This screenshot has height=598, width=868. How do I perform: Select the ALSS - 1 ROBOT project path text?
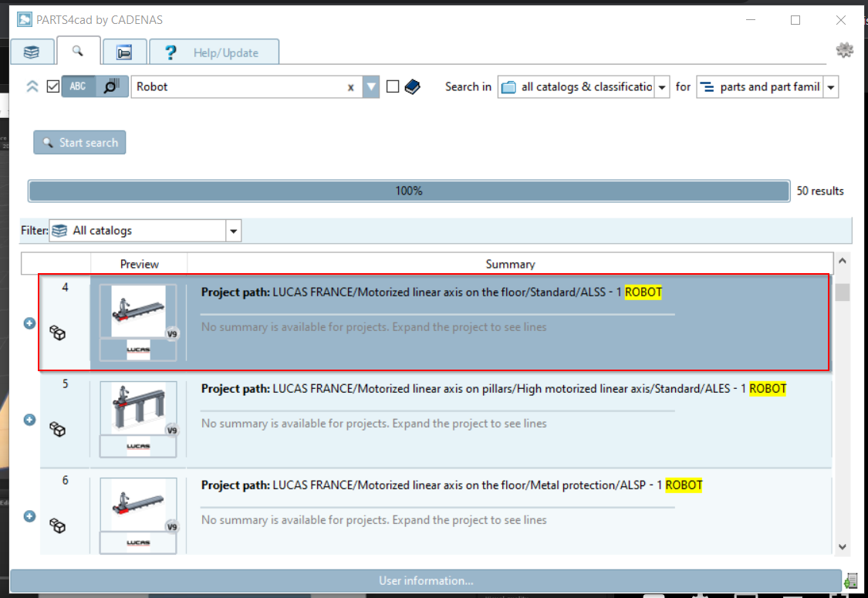coord(431,292)
